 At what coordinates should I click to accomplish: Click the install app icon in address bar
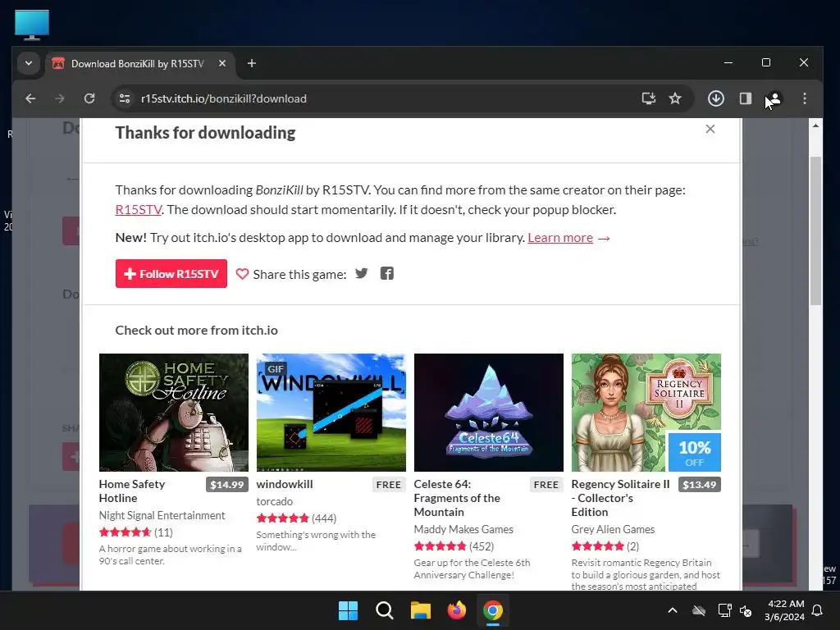[x=649, y=98]
